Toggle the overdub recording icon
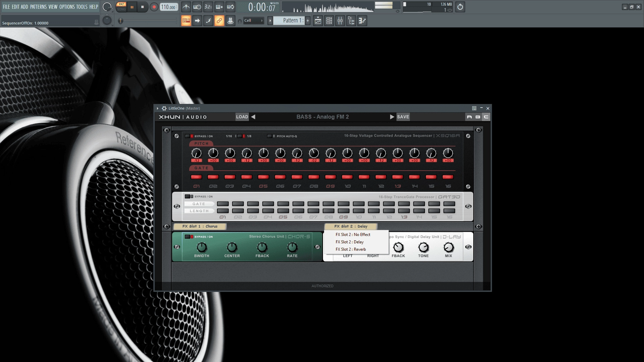This screenshot has height=362, width=644. coord(219,7)
